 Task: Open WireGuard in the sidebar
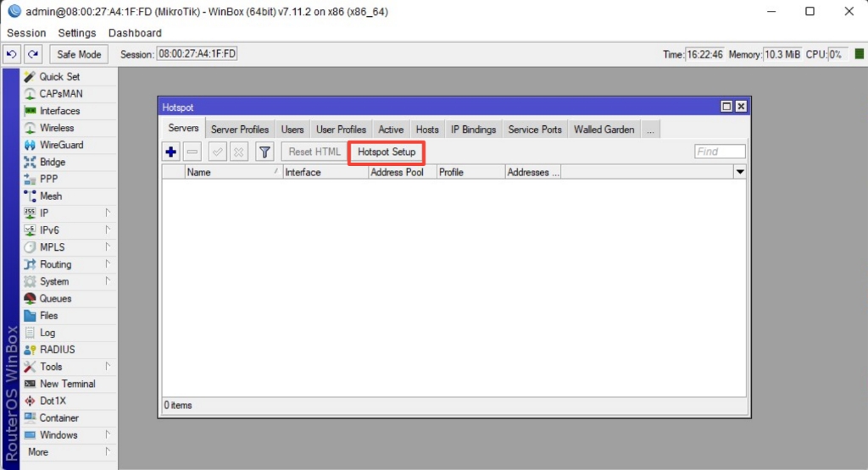point(61,145)
